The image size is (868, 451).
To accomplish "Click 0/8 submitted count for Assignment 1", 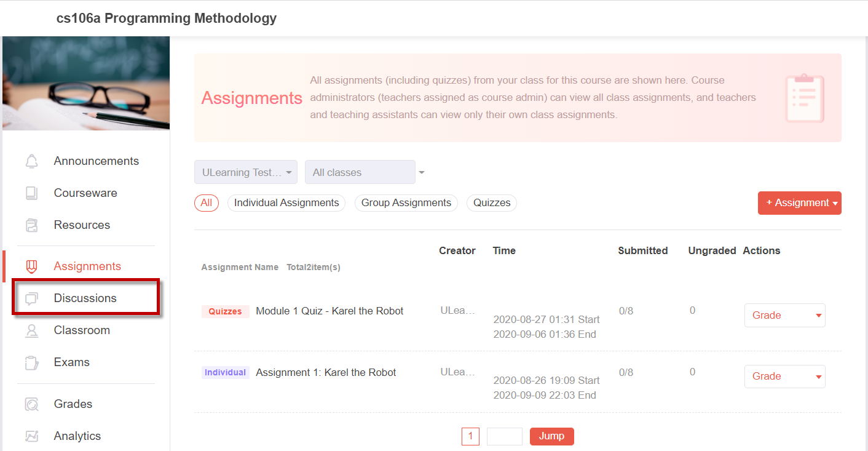I will [x=626, y=373].
